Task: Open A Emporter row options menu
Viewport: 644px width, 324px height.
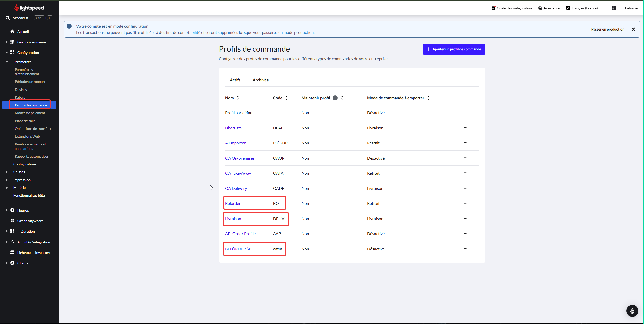Action: tap(466, 143)
